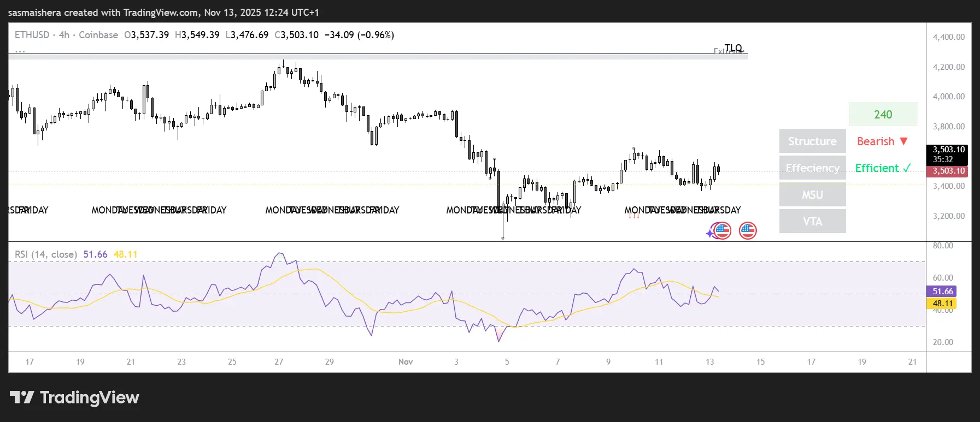
Task: Click the TLQ label on the top line
Action: (x=733, y=48)
